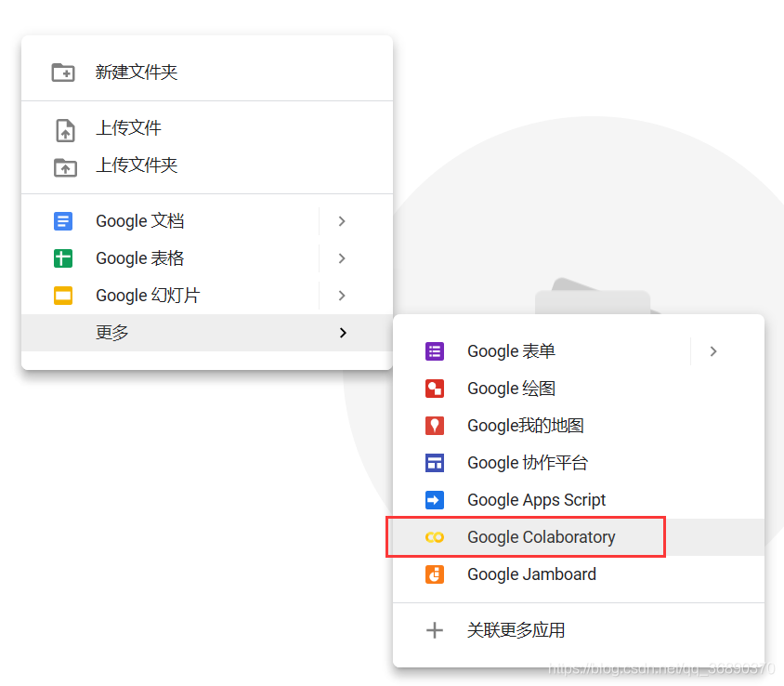784x686 pixels.
Task: Expand the Google 幻灯片 submenu arrow
Action: pyautogui.click(x=342, y=296)
